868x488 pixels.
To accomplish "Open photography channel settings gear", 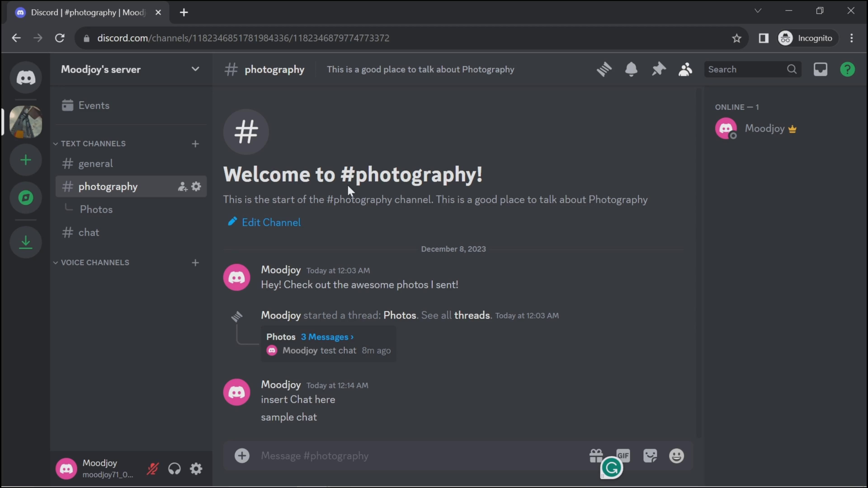I will 196,186.
